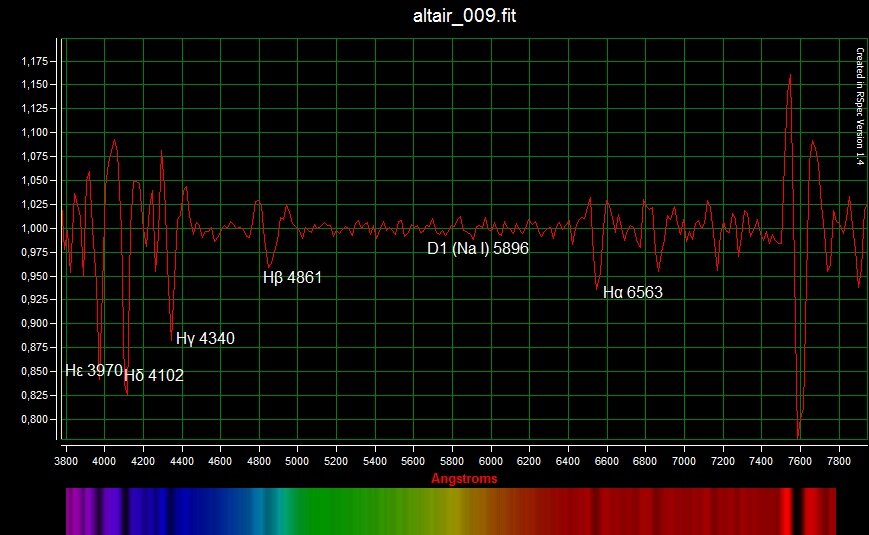Viewport: 869px width, 535px height.
Task: Select the D1 (Na I) 5896 label
Action: click(x=478, y=248)
